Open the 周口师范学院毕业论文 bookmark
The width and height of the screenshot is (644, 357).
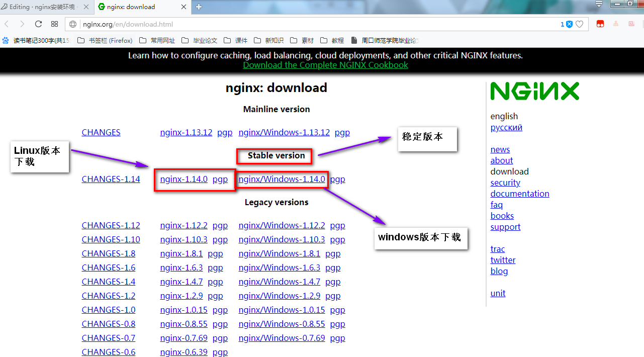click(x=385, y=40)
